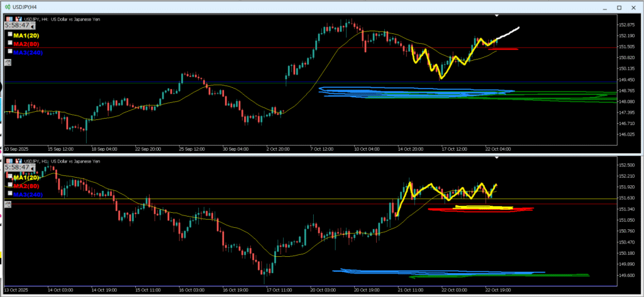Viewport: 644px width, 297px height.
Task: Select the red horizontal line in the H4 chart
Action: [x=189, y=47]
